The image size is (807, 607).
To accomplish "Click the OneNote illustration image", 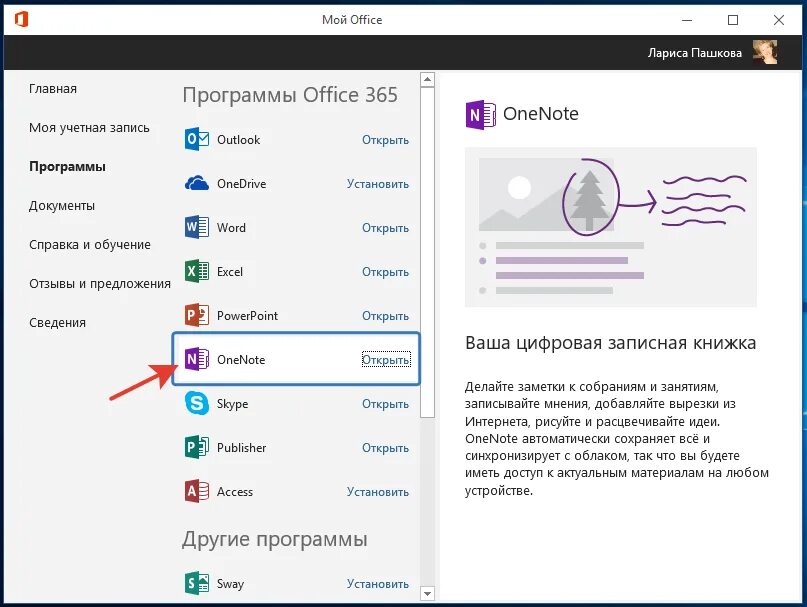I will click(x=610, y=227).
